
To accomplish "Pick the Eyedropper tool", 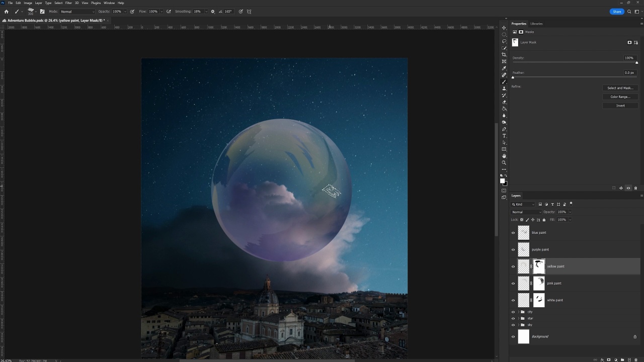I will 504,68.
